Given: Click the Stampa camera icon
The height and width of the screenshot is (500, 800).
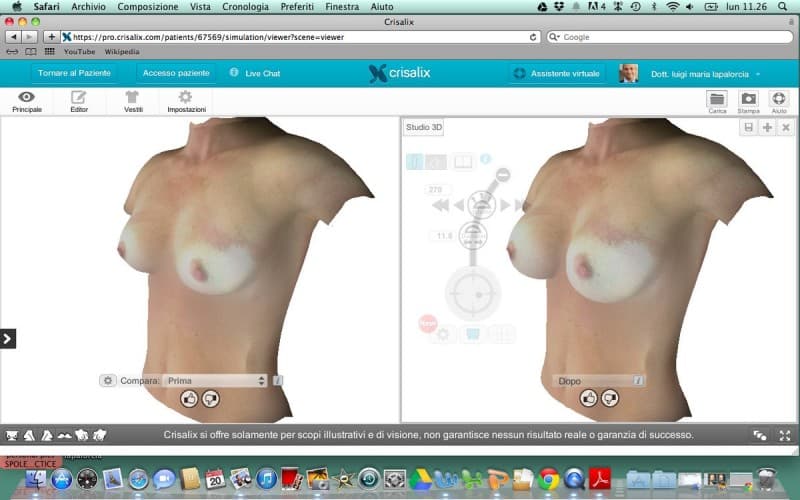Looking at the screenshot, I should click(x=748, y=101).
